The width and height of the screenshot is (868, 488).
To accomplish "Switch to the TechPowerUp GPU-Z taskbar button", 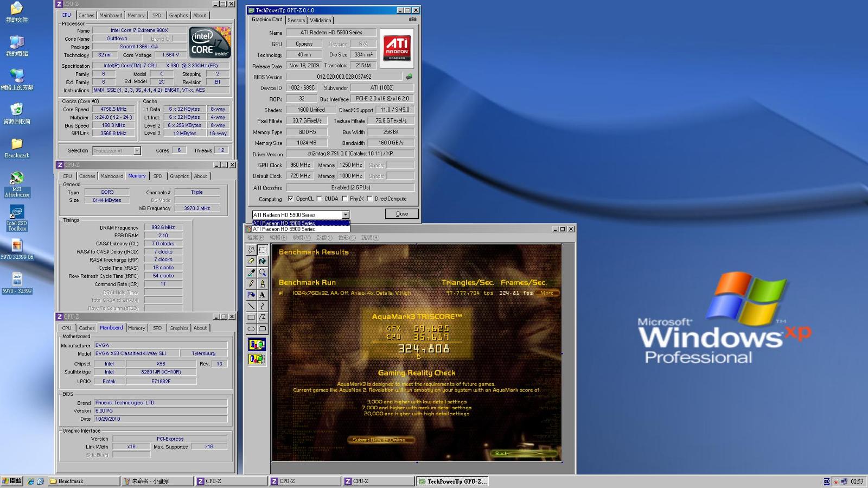I will click(453, 481).
